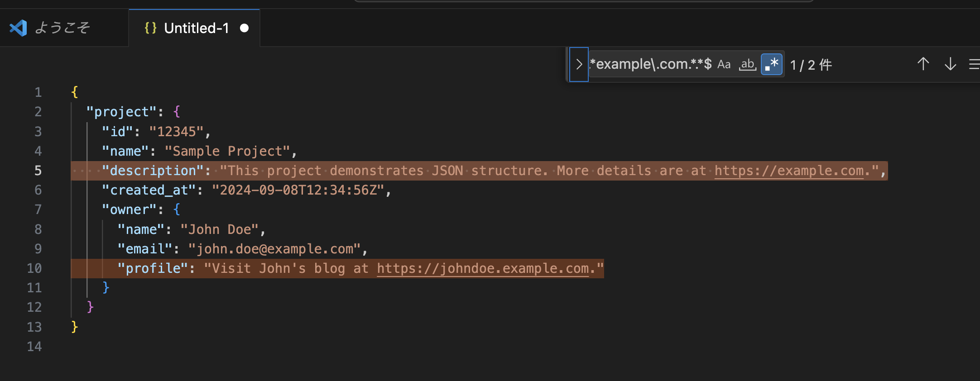Click line number 10 in gutter
980x381 pixels.
(x=34, y=268)
